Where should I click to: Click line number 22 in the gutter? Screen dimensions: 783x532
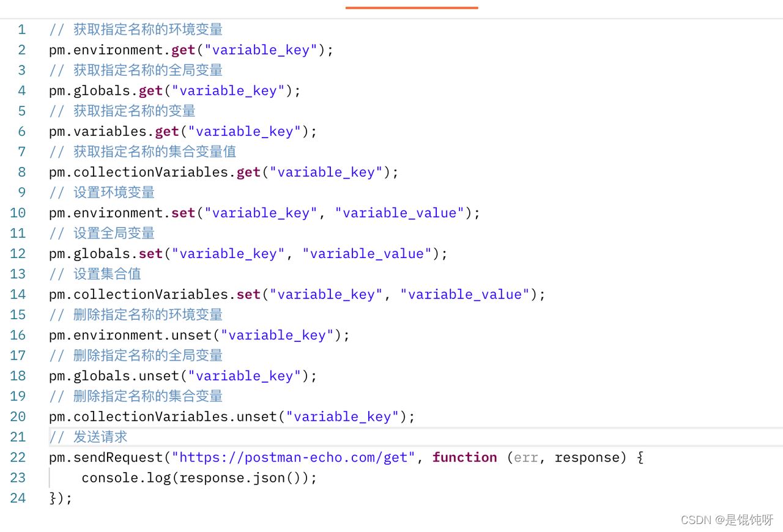pyautogui.click(x=18, y=457)
